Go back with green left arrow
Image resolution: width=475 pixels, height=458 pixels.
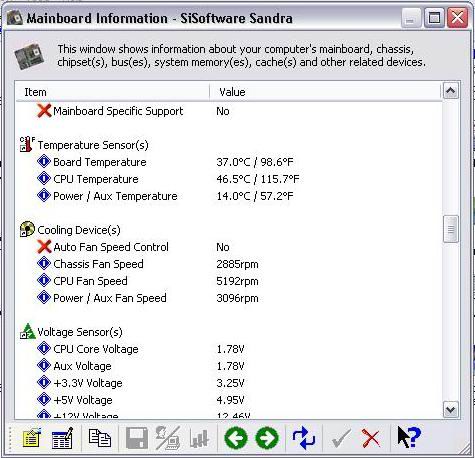236,438
